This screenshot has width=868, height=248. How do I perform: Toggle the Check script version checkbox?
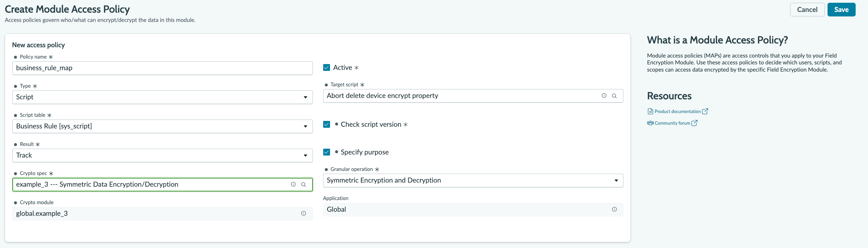[x=327, y=124]
